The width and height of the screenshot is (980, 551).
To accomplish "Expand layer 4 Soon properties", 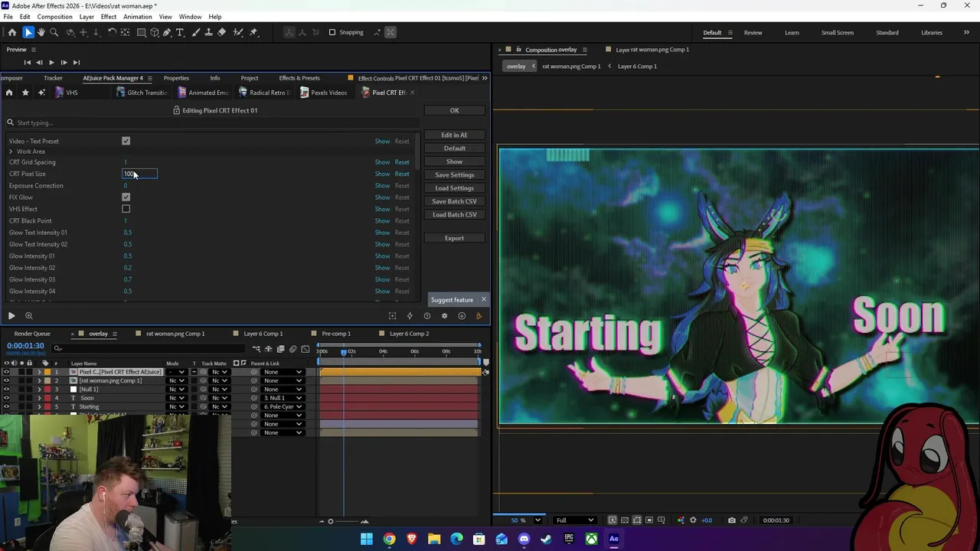I will pyautogui.click(x=39, y=398).
